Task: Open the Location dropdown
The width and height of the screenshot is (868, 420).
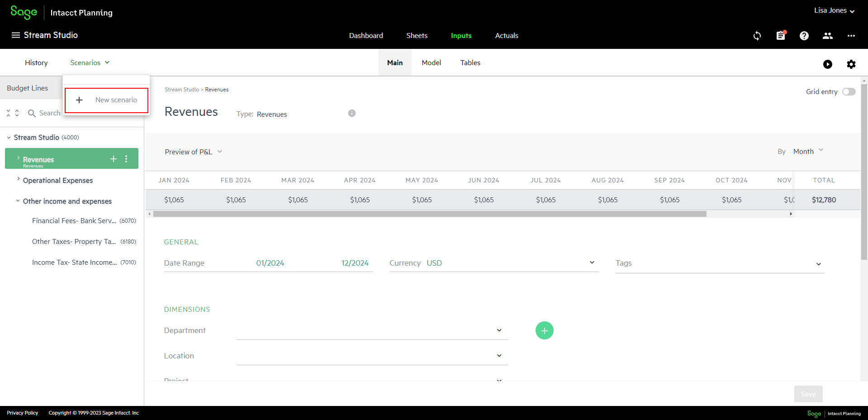Action: point(372,356)
